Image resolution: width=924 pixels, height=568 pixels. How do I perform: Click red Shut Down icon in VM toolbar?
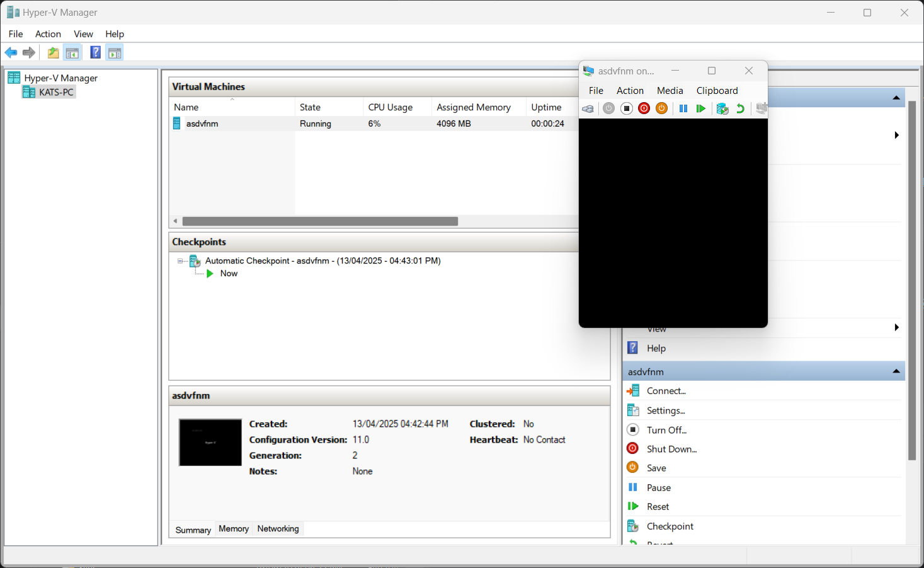coord(644,108)
